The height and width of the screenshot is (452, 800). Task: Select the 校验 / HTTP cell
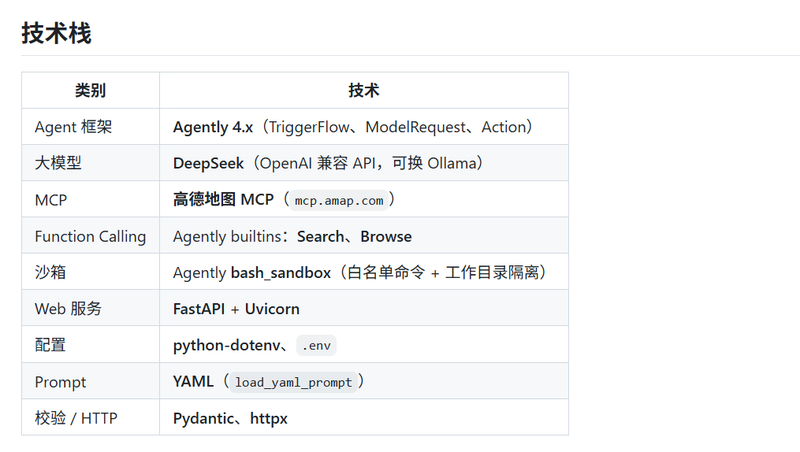(90, 417)
